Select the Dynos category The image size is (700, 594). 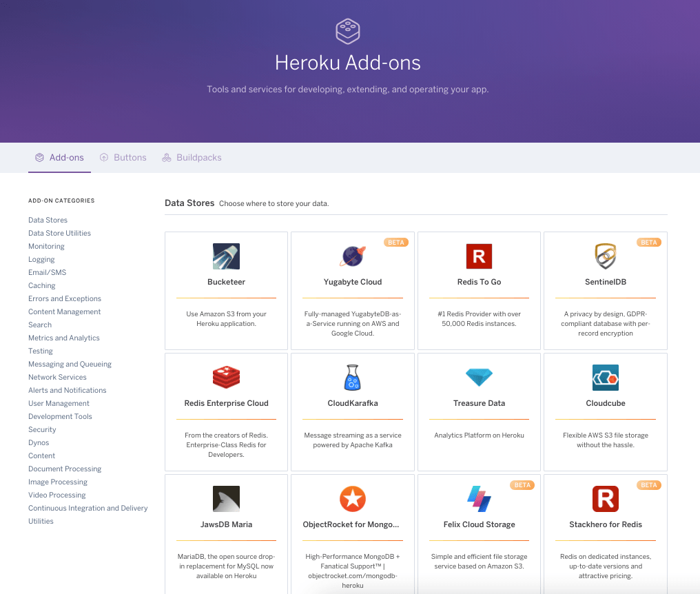pos(39,443)
